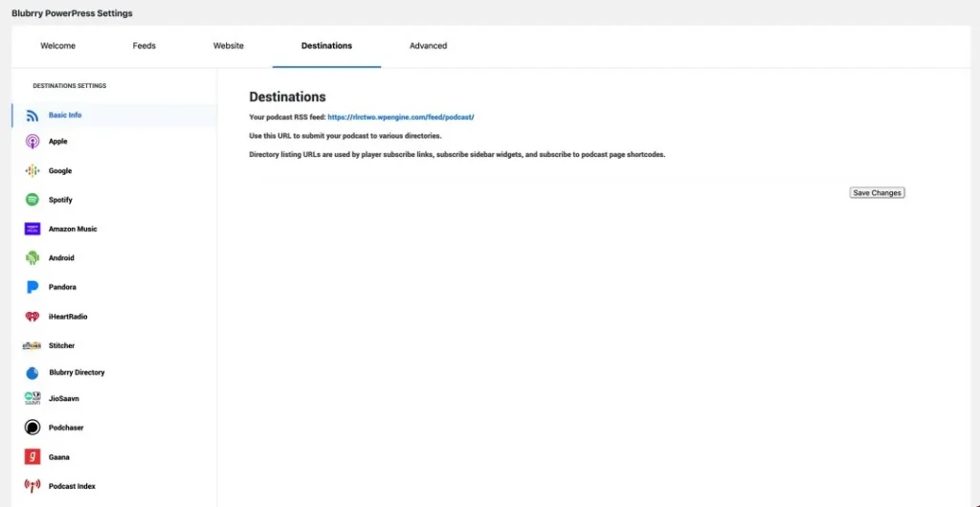Click the Blubrry PowerPress Settings title
980x507 pixels.
pyautogui.click(x=72, y=13)
